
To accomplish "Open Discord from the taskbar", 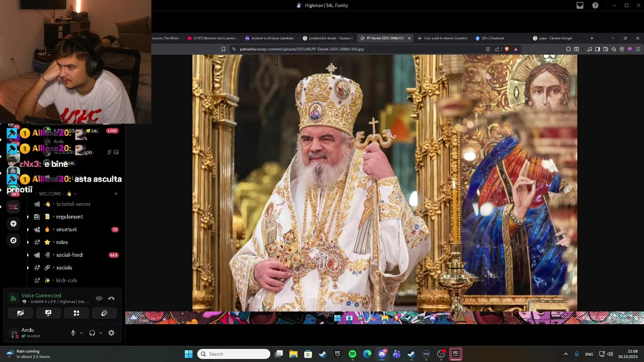I will click(x=382, y=354).
